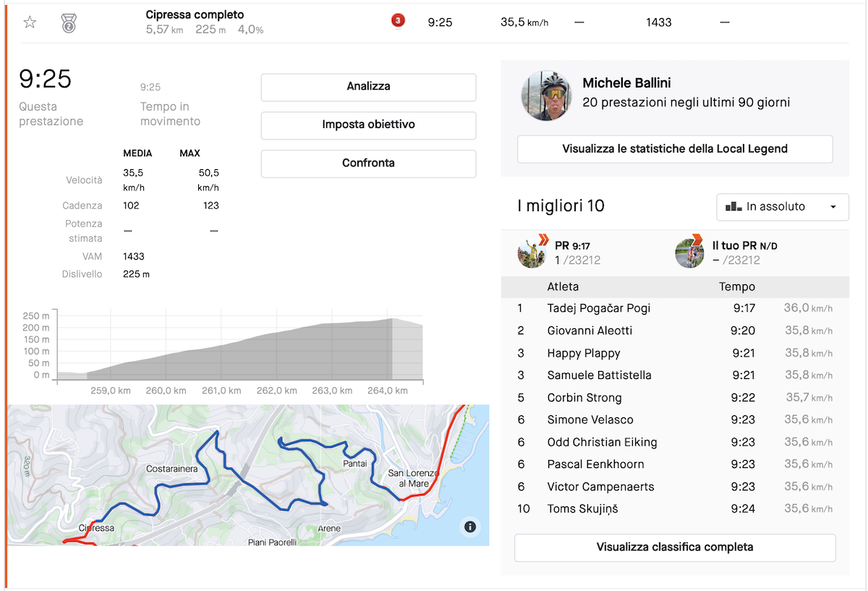Click Toms Skujiņš's 9:24 time
Screen dimensions: 868x591
744,509
